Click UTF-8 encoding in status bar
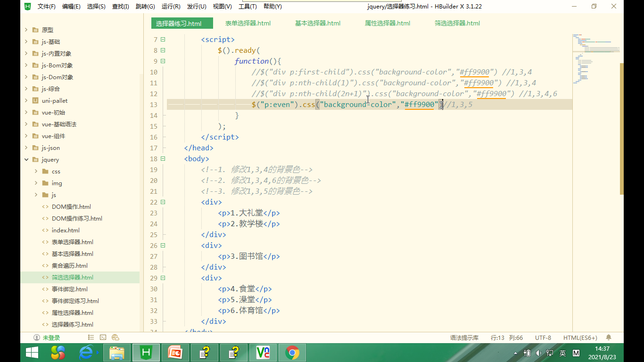The width and height of the screenshot is (644, 362). (x=543, y=337)
